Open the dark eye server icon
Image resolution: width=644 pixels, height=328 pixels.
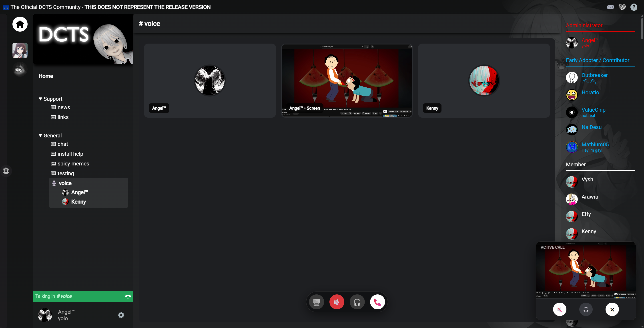coord(20,69)
